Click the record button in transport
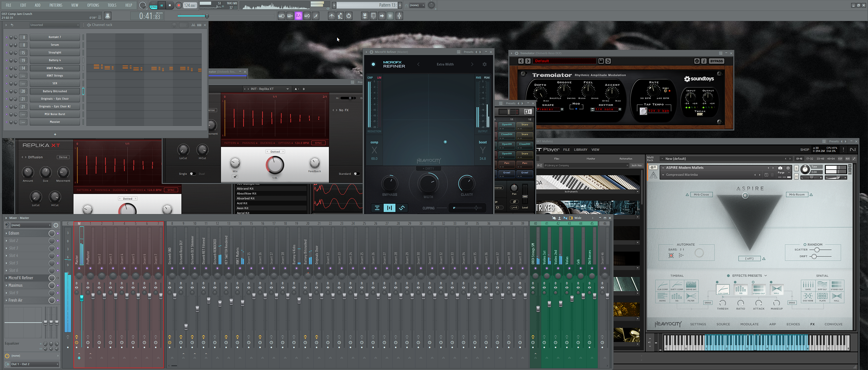868x370 pixels. click(179, 5)
